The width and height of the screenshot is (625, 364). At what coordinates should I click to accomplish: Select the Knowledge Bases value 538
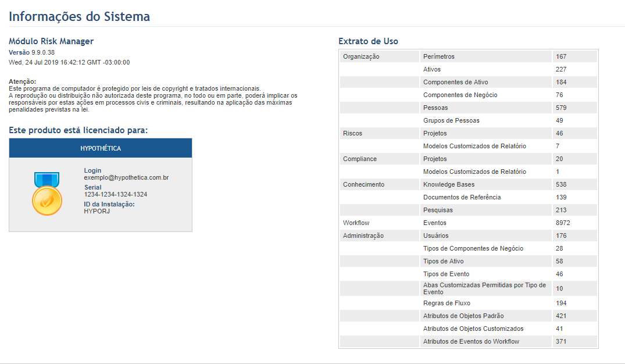tap(561, 184)
